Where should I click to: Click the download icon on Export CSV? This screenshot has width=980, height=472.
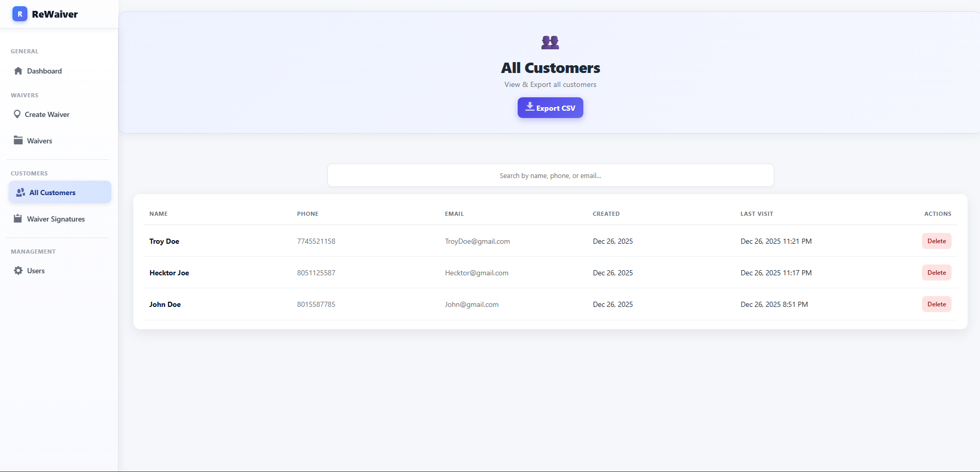[529, 107]
